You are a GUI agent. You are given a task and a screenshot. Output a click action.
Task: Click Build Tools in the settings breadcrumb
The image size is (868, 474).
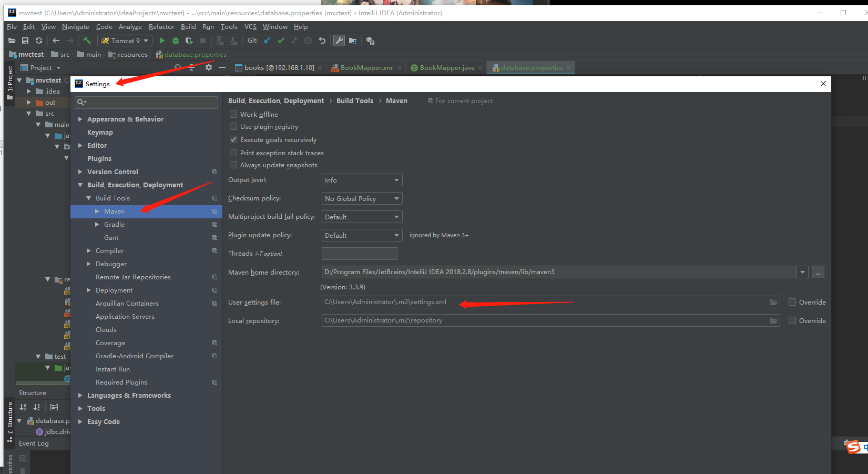pyautogui.click(x=355, y=100)
